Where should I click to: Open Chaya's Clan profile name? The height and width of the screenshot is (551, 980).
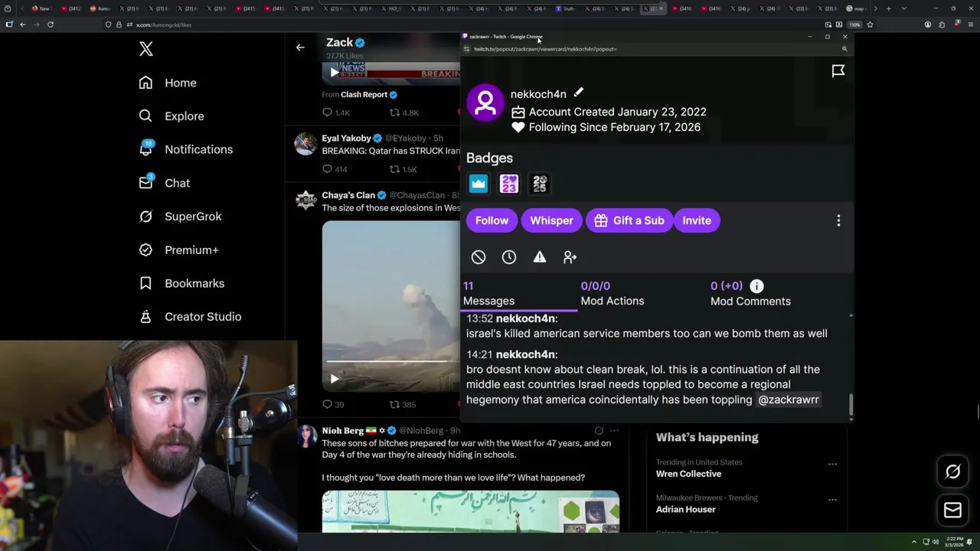click(348, 195)
